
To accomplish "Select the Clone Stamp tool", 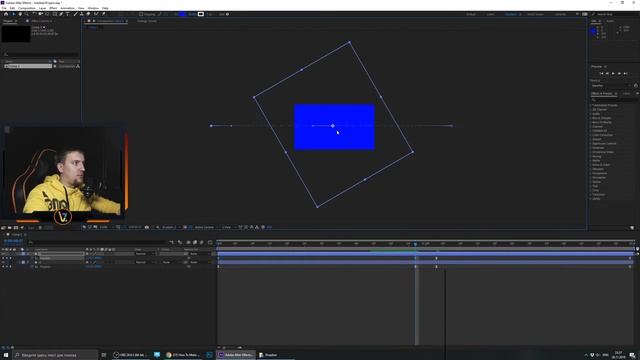I will click(x=82, y=14).
